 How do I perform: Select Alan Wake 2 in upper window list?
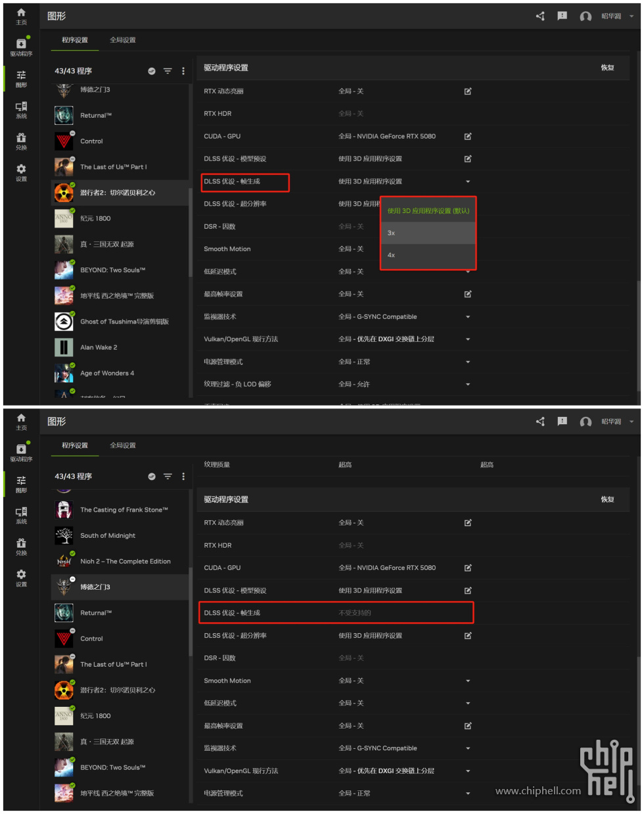(120, 348)
